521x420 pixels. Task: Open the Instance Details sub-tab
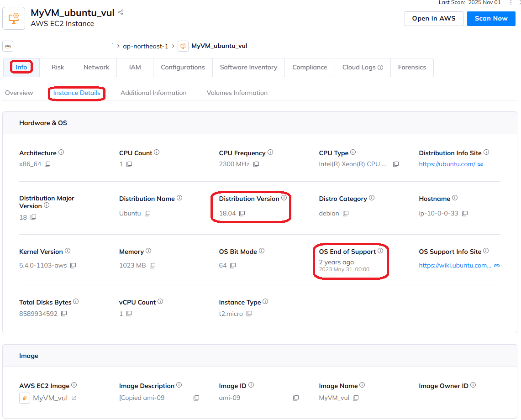tap(77, 93)
